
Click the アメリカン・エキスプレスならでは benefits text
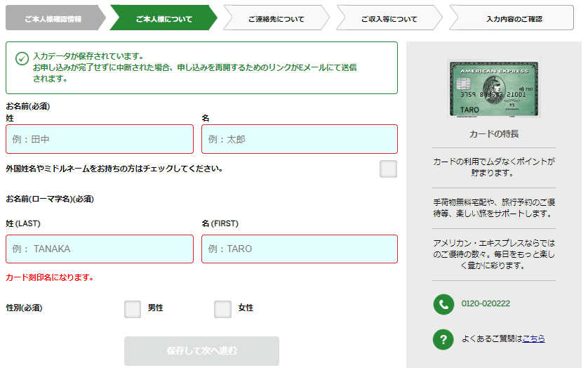click(494, 254)
